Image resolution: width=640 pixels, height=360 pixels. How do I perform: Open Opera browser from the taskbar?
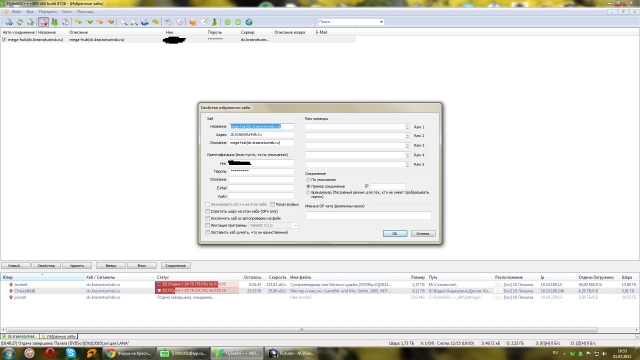point(50,353)
